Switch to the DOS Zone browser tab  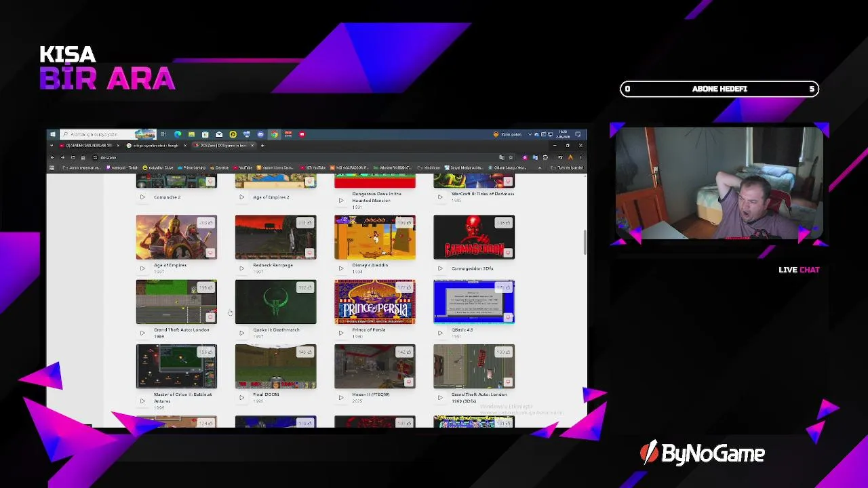[x=224, y=146]
